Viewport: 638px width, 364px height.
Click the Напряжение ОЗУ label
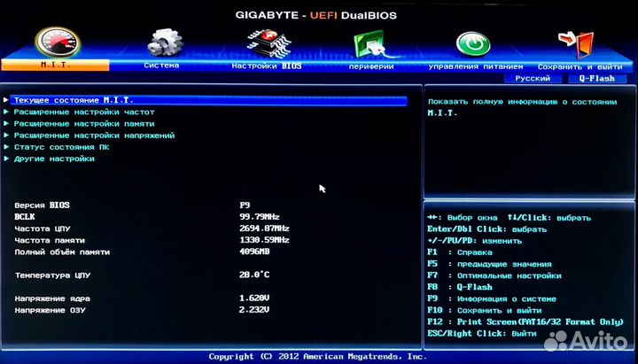50,310
